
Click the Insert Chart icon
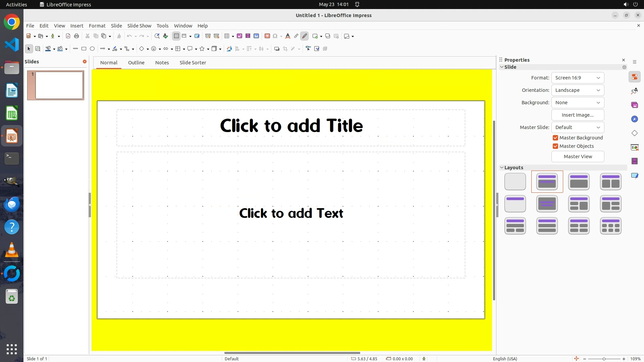tap(256, 36)
